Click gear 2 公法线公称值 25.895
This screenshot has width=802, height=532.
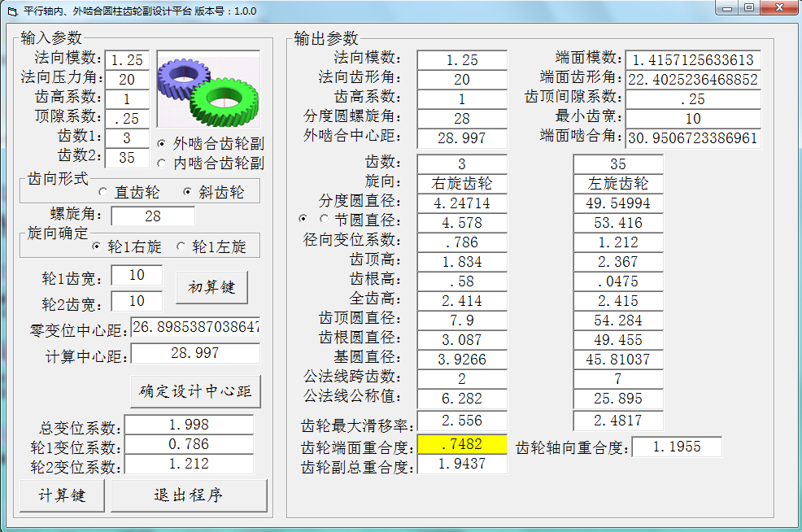(x=618, y=399)
